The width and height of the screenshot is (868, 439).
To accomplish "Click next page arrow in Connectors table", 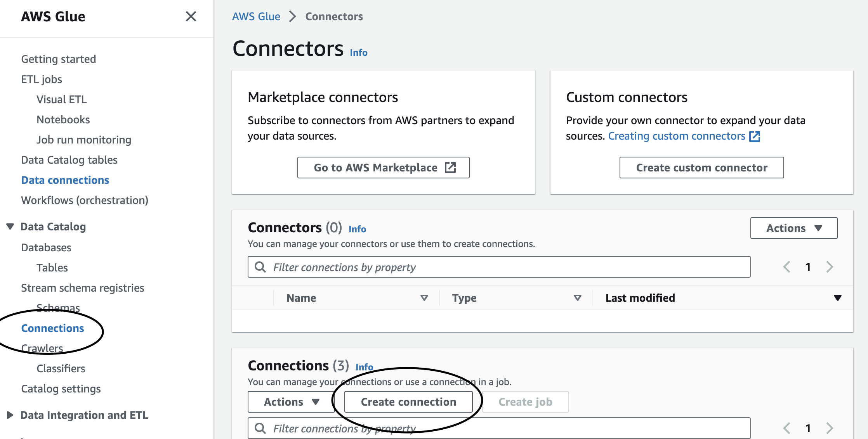I will pyautogui.click(x=830, y=267).
